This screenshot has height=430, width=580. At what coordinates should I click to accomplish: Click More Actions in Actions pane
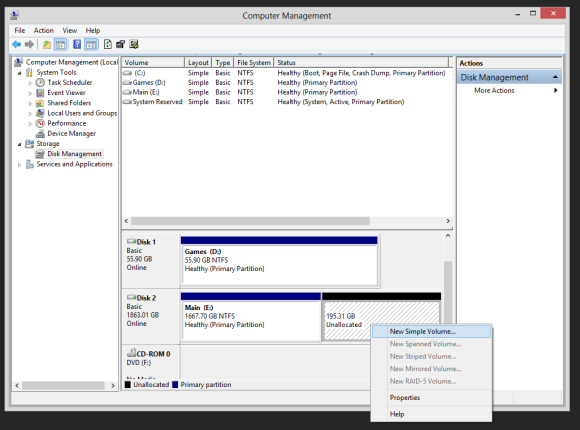494,90
